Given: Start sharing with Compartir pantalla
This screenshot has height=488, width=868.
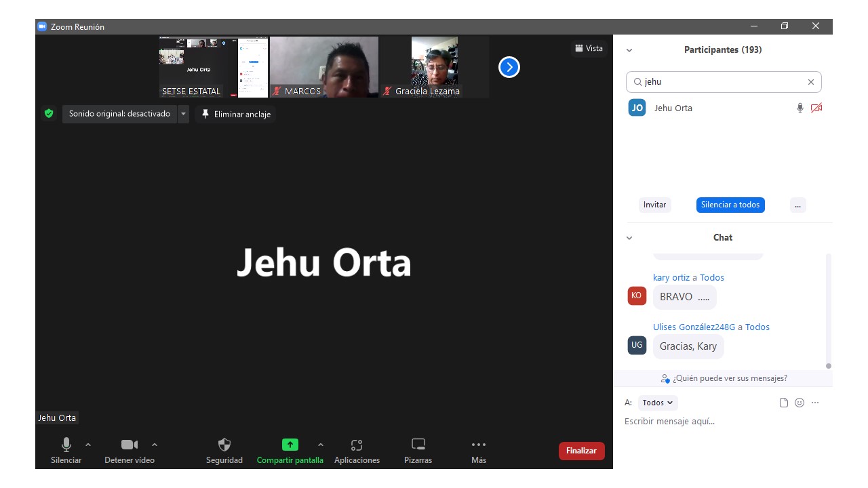Looking at the screenshot, I should [290, 451].
